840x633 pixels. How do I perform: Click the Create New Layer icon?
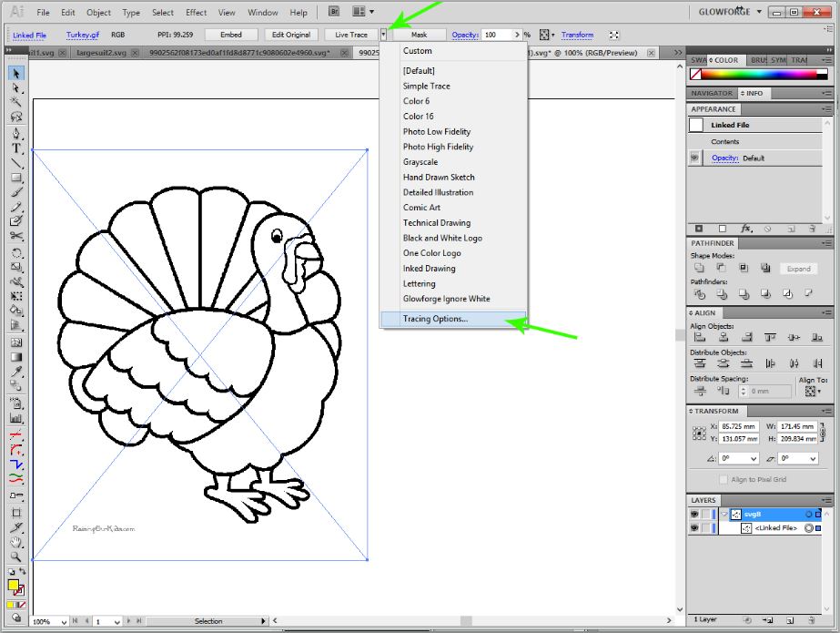pyautogui.click(x=790, y=620)
